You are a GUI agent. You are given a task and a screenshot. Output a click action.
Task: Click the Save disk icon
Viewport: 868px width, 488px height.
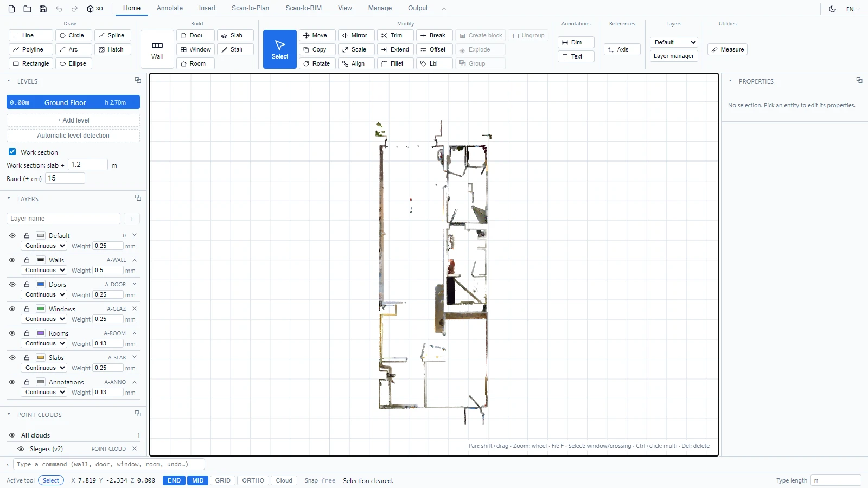(x=43, y=9)
